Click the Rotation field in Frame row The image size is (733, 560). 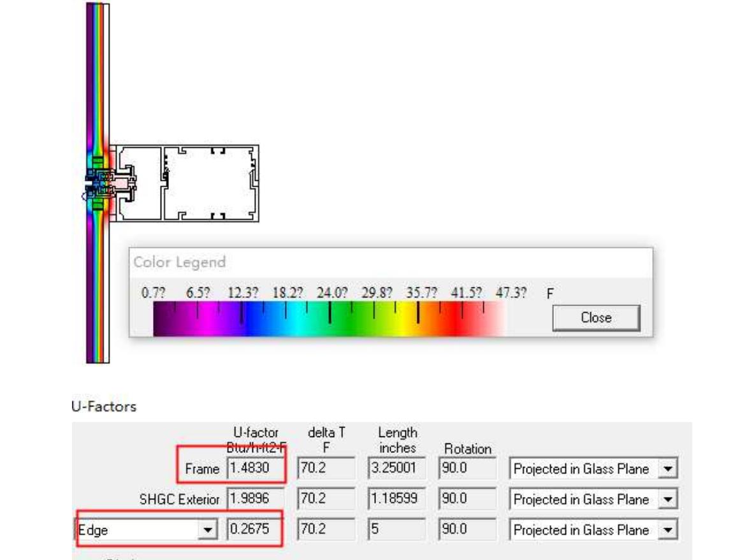467,469
